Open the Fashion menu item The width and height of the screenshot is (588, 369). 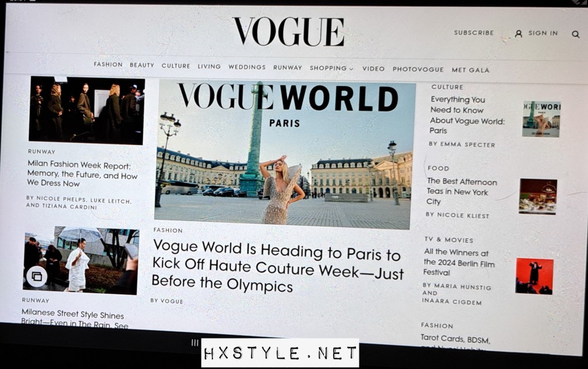[109, 65]
